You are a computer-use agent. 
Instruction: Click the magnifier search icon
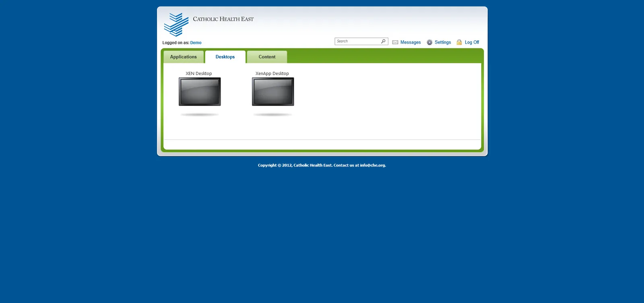pyautogui.click(x=383, y=41)
